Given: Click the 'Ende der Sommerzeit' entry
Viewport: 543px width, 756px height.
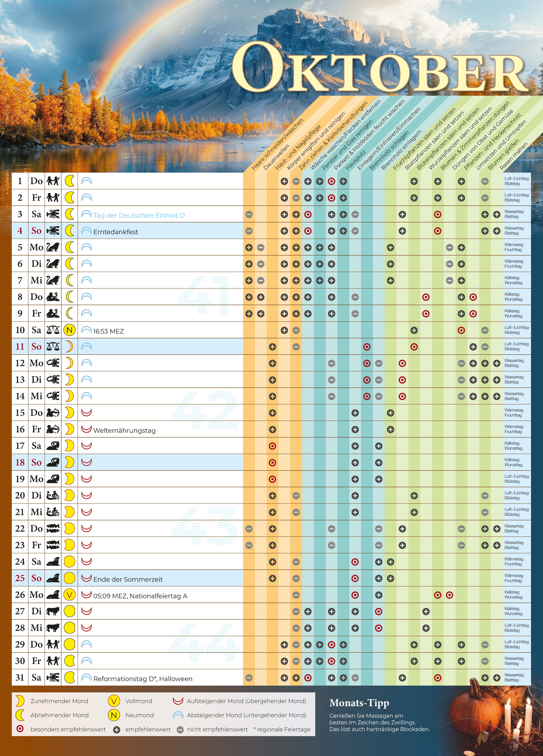Looking at the screenshot, I should 128,579.
